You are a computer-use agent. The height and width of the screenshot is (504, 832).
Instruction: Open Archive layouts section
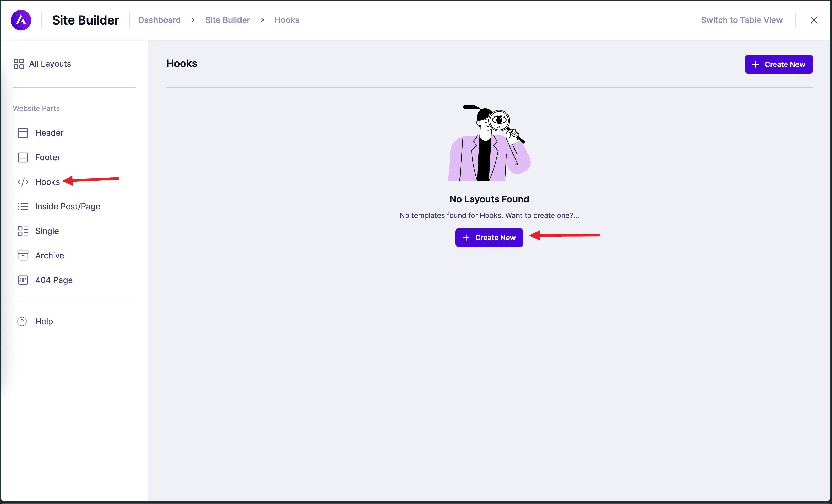pyautogui.click(x=50, y=256)
